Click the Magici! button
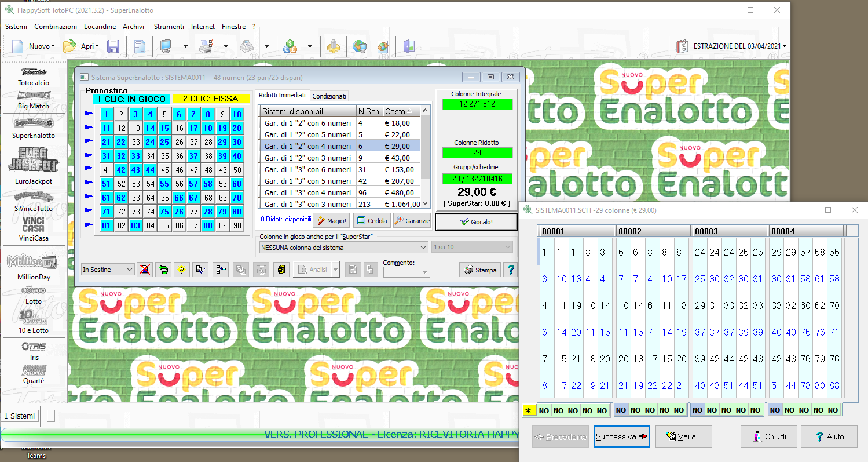Viewport: 868px width, 462px height. (x=331, y=221)
